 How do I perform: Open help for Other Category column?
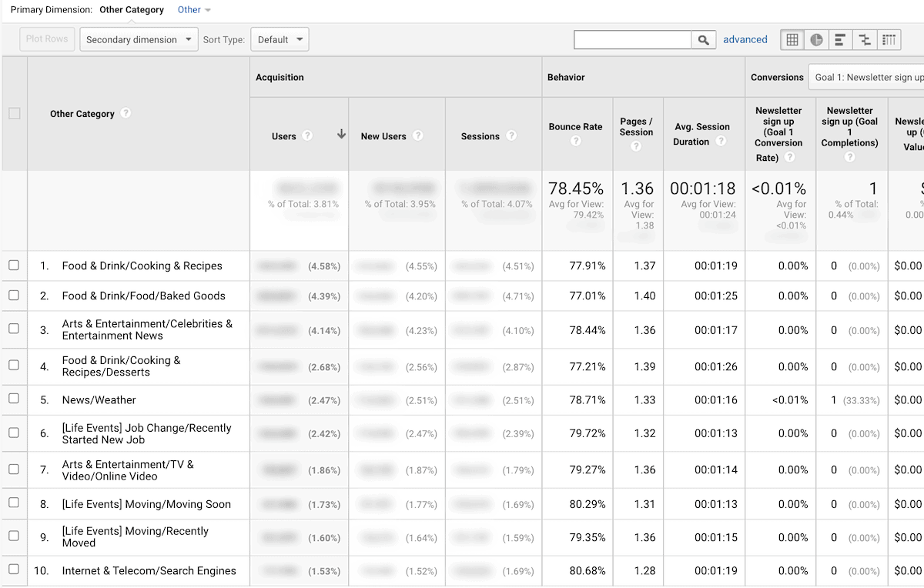126,113
